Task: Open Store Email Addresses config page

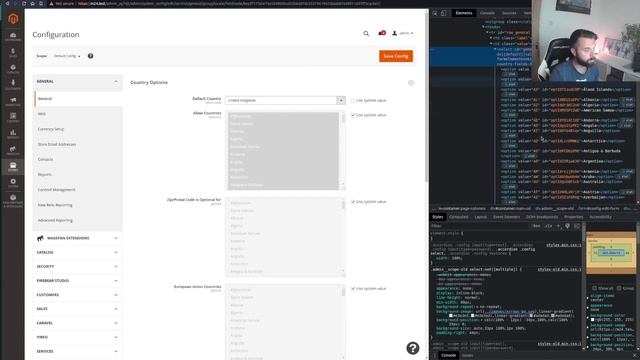Action: click(57, 144)
